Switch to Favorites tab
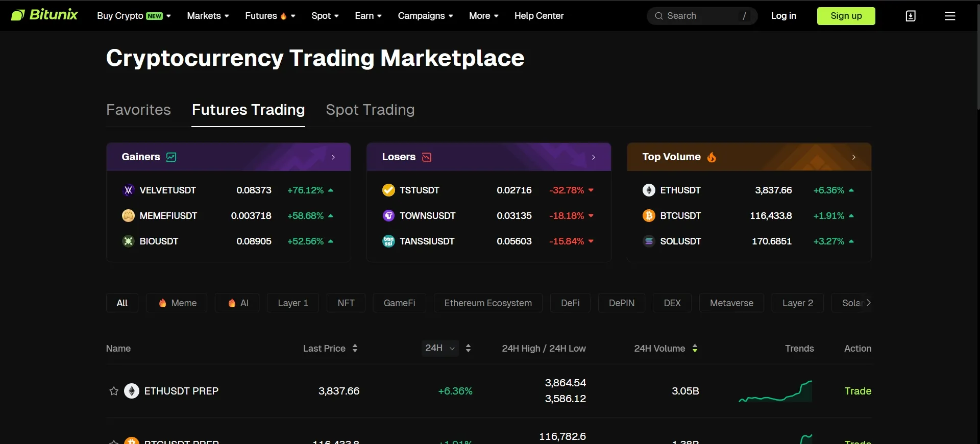 [138, 110]
